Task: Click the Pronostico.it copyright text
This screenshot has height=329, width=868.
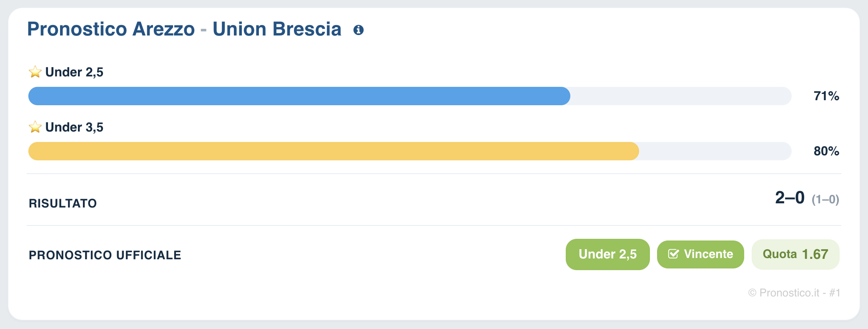Action: coord(794,293)
